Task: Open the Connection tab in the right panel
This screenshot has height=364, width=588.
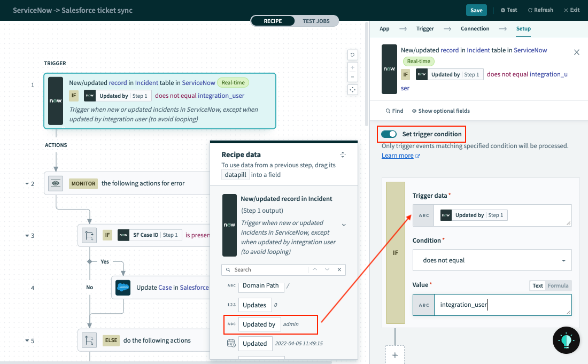Action: point(475,28)
